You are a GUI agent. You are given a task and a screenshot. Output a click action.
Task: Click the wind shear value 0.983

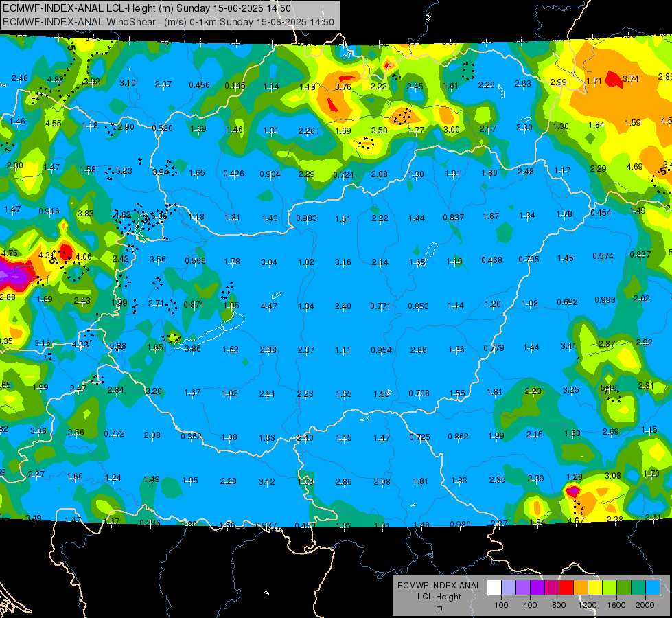click(306, 218)
